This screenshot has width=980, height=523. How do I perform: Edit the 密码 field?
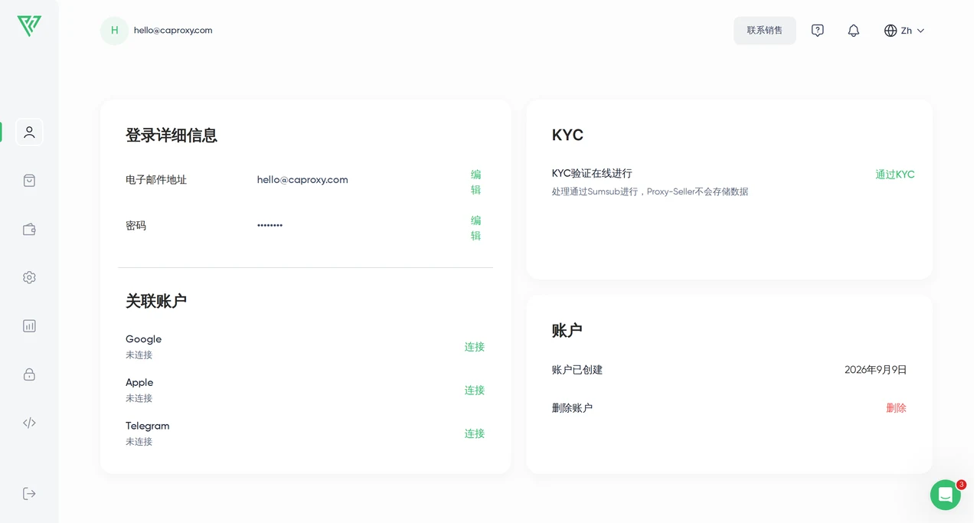pyautogui.click(x=475, y=228)
